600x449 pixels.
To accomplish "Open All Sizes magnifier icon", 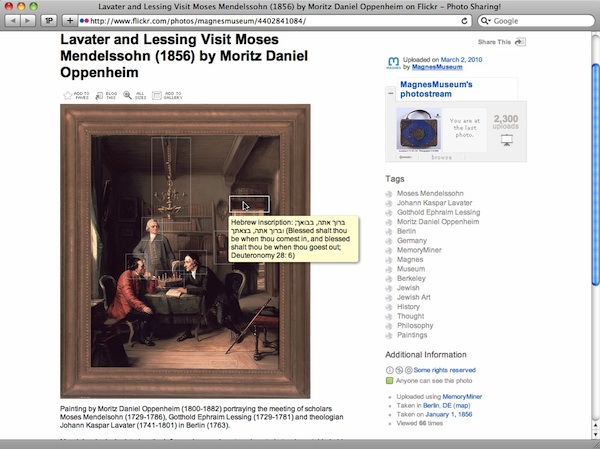I will coord(127,95).
